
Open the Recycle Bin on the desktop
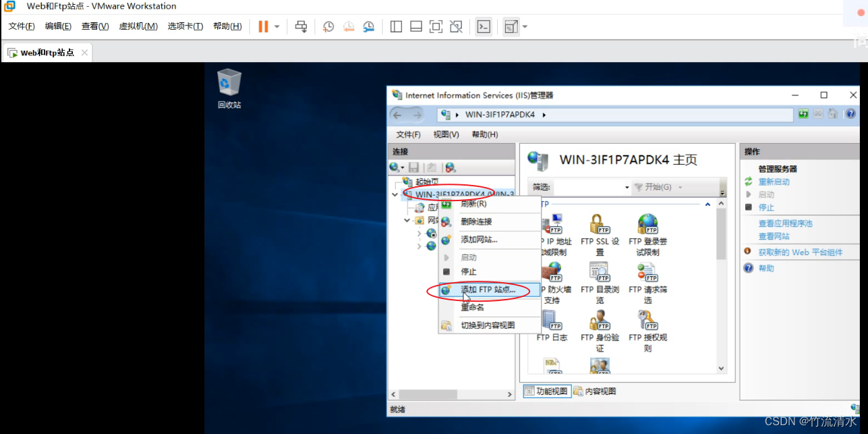tap(229, 88)
